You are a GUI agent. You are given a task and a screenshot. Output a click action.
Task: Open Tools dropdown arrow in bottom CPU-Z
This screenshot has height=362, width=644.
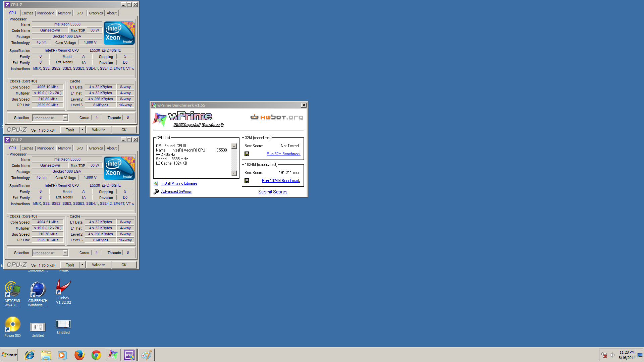coord(82,265)
